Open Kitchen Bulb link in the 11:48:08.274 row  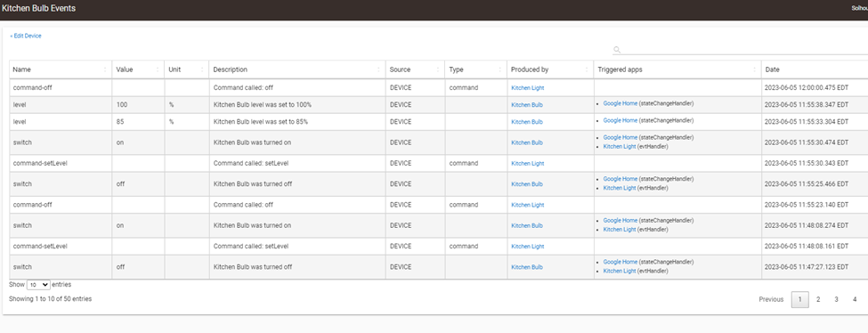point(527,225)
